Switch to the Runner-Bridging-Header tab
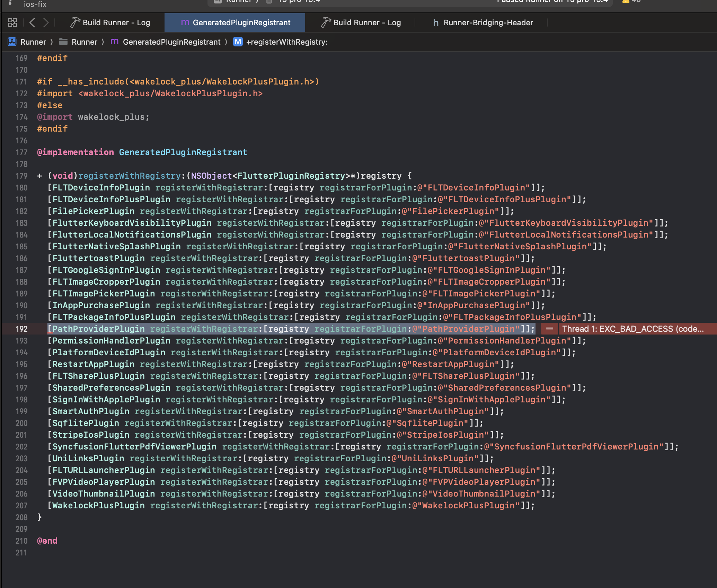Viewport: 717px width, 588px height. [x=488, y=23]
